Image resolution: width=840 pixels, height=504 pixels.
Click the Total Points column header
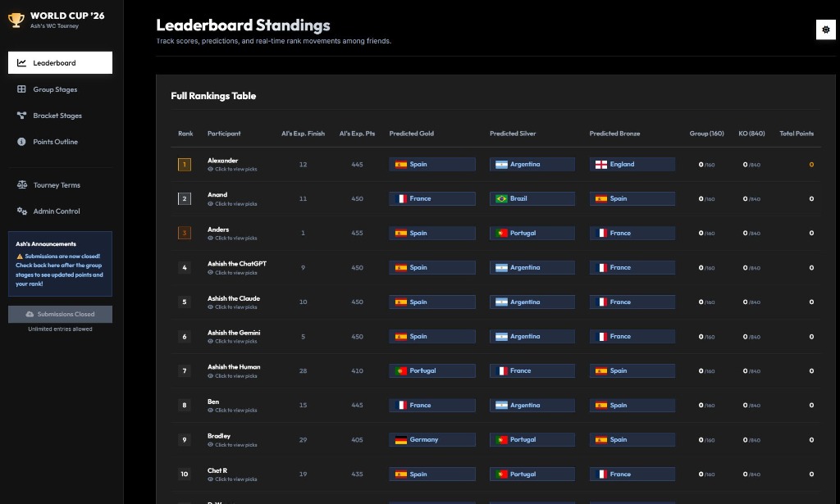(797, 134)
